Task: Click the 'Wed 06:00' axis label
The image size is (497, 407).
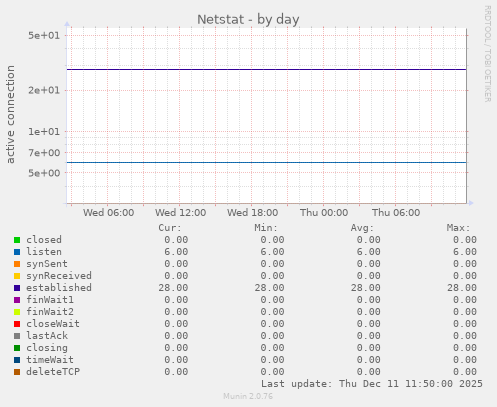Action: [108, 213]
